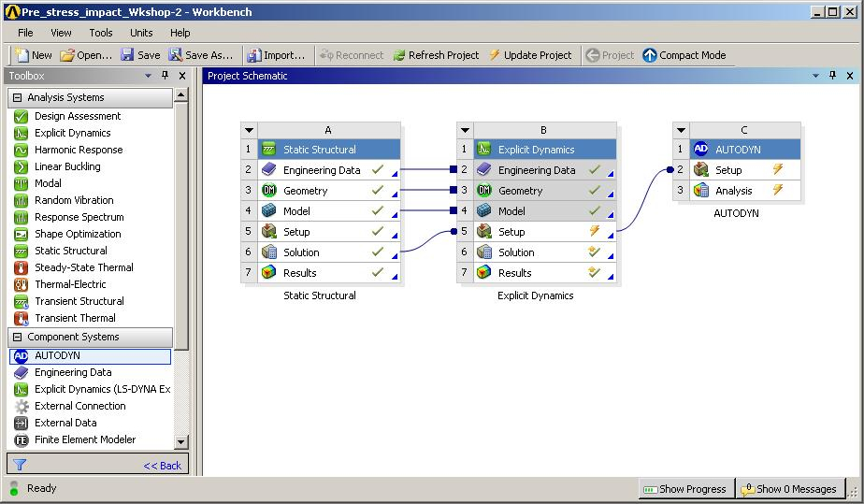Viewport: 864px width, 504px height.
Task: Select External Connection gear icon
Action: coord(21,407)
